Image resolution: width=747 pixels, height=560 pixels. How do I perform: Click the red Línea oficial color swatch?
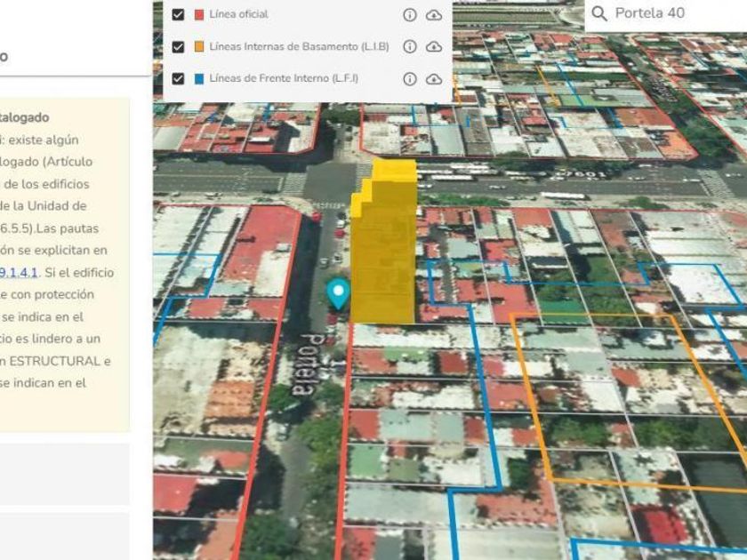(199, 15)
